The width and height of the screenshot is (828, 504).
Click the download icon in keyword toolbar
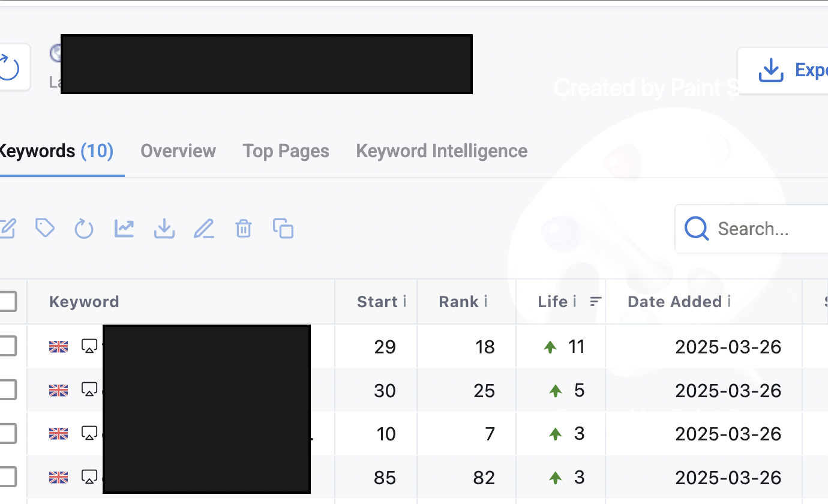[x=164, y=229]
